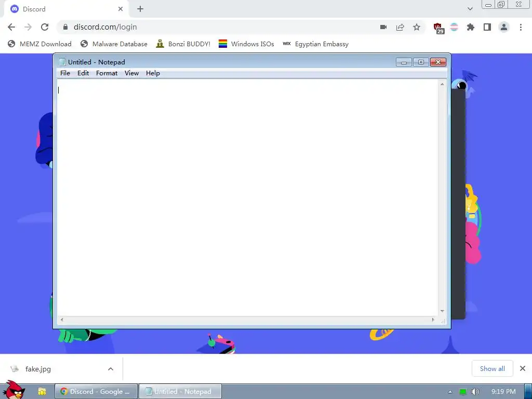This screenshot has height=399, width=532.
Task: Close the downloads bar
Action: point(523,368)
